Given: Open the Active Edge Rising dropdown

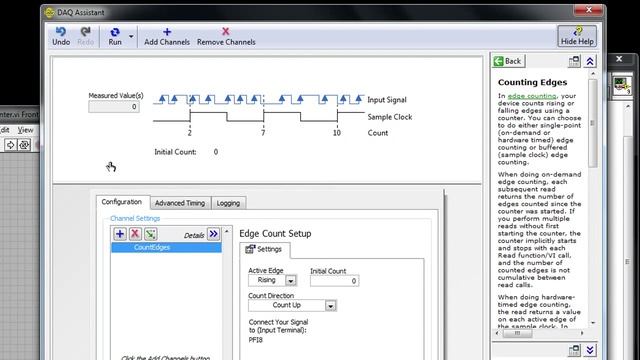Looking at the screenshot, I should (x=291, y=281).
